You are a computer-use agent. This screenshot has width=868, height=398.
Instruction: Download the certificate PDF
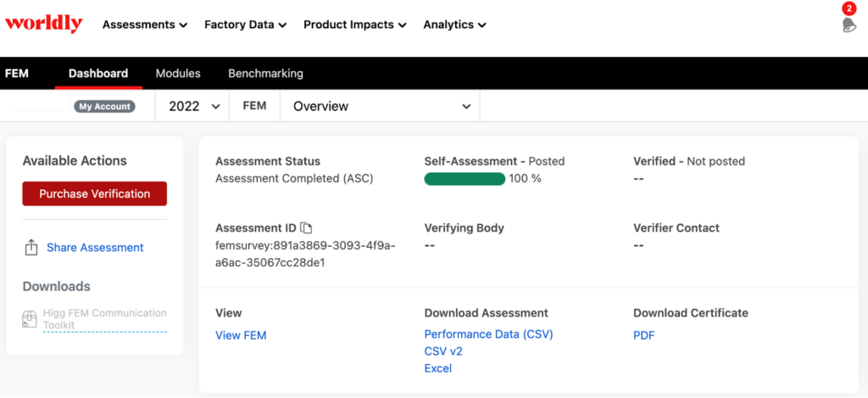click(644, 335)
